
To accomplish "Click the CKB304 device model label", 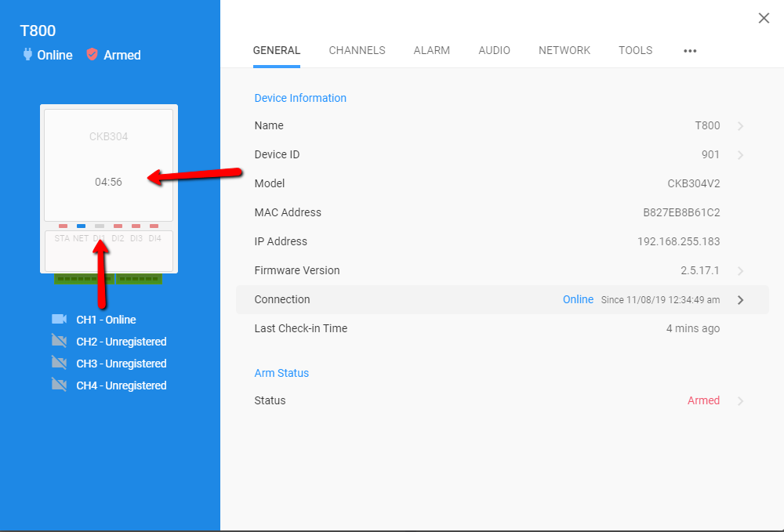I will [x=108, y=136].
